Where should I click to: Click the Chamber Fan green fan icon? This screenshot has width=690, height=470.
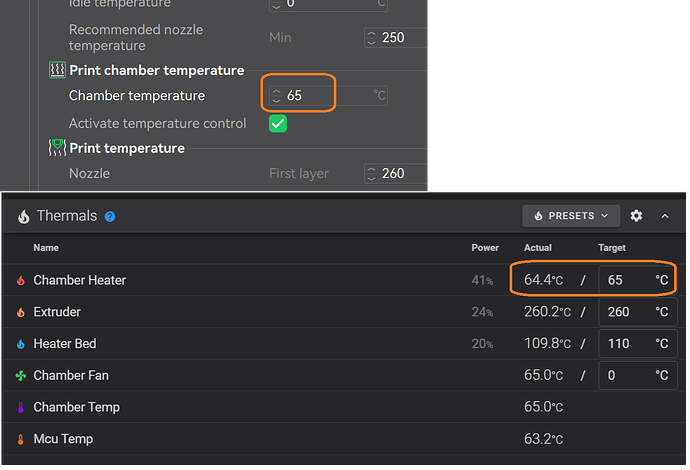click(x=21, y=375)
